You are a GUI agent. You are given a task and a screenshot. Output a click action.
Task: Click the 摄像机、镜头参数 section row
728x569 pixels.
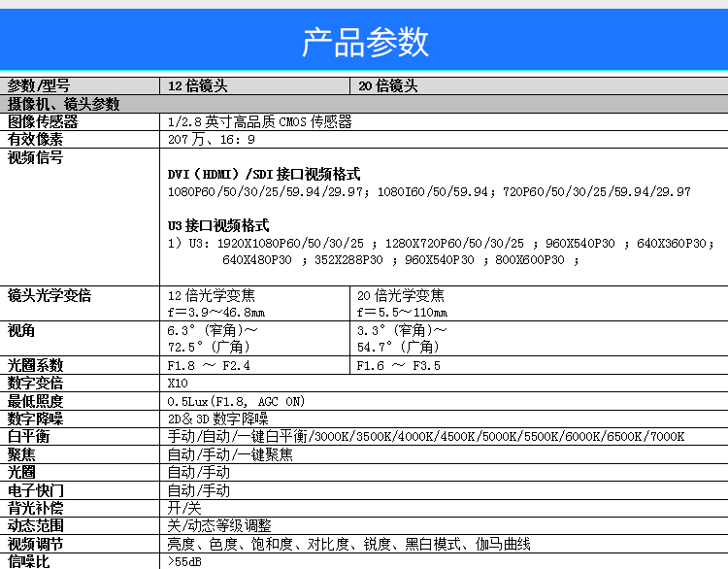point(64,104)
